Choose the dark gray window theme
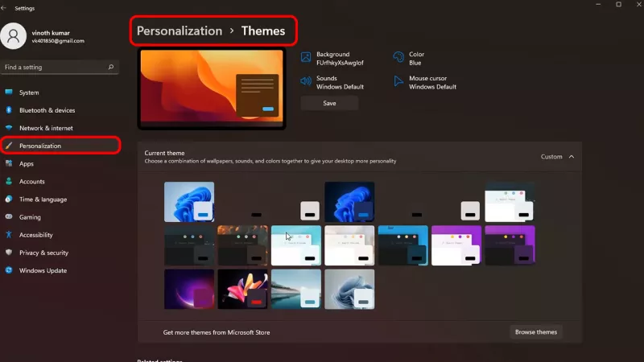This screenshot has height=362, width=644. (189, 245)
